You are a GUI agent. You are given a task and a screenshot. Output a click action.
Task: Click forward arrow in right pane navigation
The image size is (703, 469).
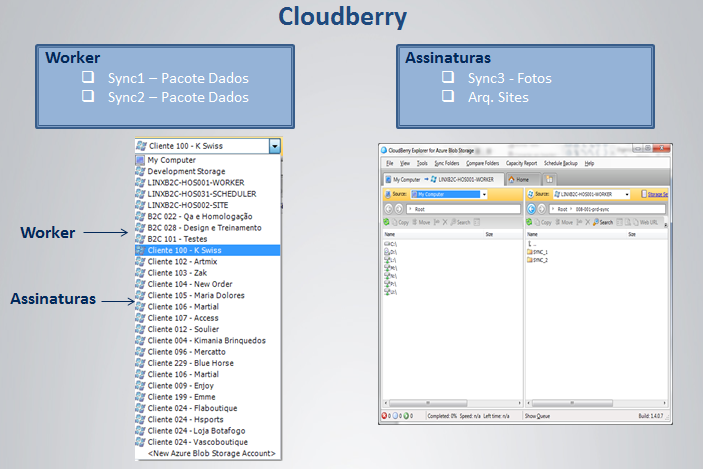coord(542,209)
